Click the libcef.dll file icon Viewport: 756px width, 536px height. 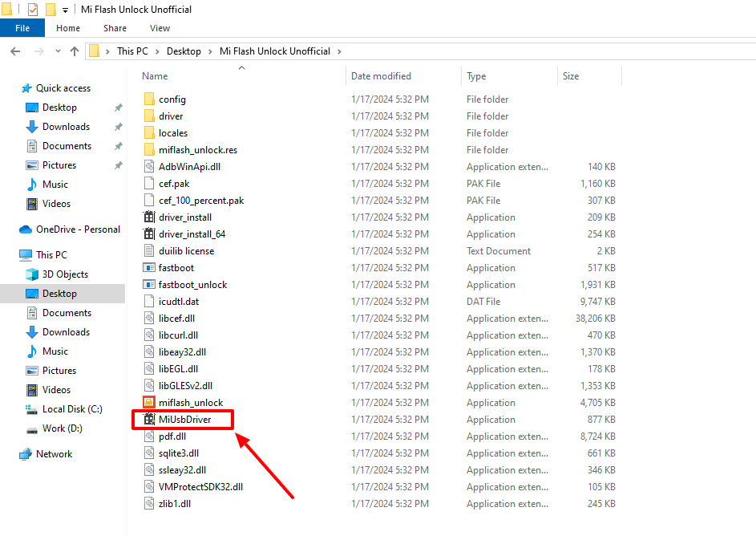point(149,319)
